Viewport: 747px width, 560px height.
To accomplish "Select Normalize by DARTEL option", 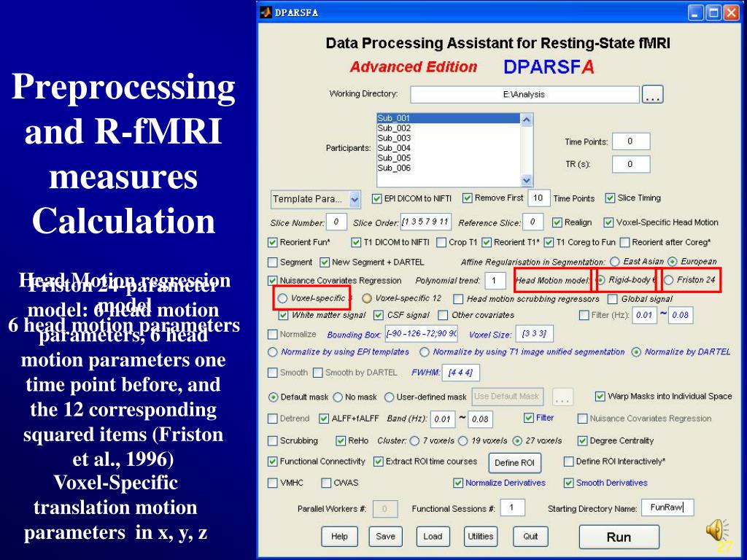I will [636, 352].
